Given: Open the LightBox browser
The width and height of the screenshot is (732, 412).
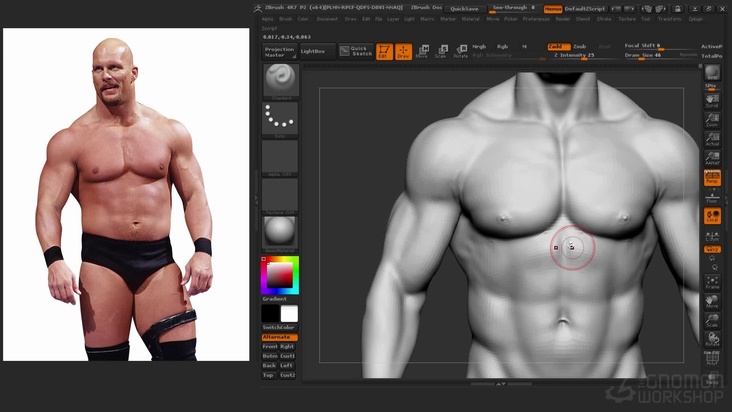Looking at the screenshot, I should coord(313,50).
